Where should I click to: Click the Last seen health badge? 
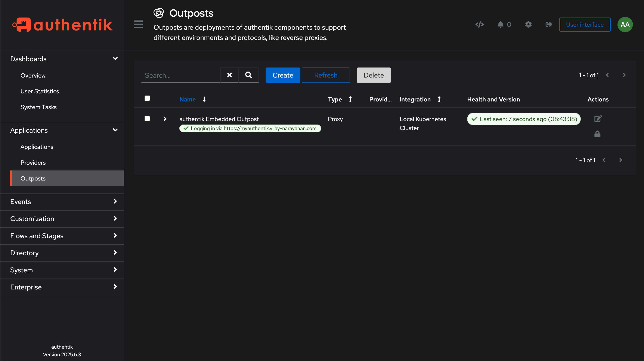click(x=523, y=119)
